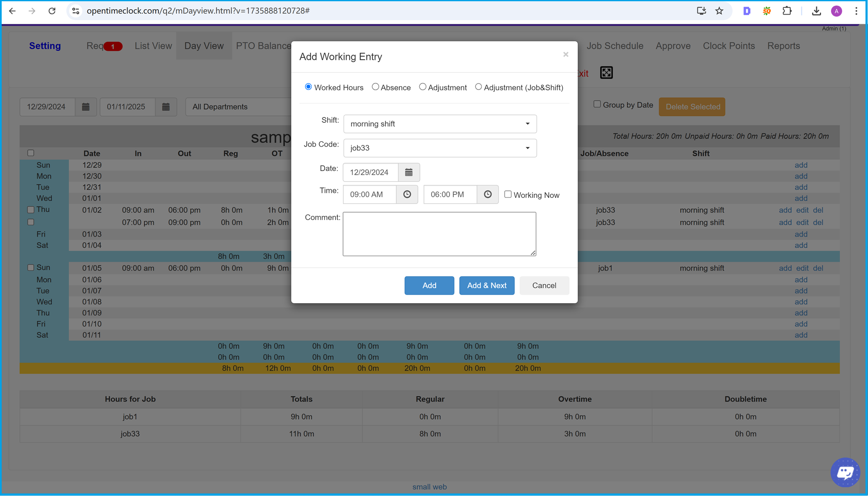Image resolution: width=868 pixels, height=496 pixels.
Task: Click the Add & Next button
Action: click(487, 285)
